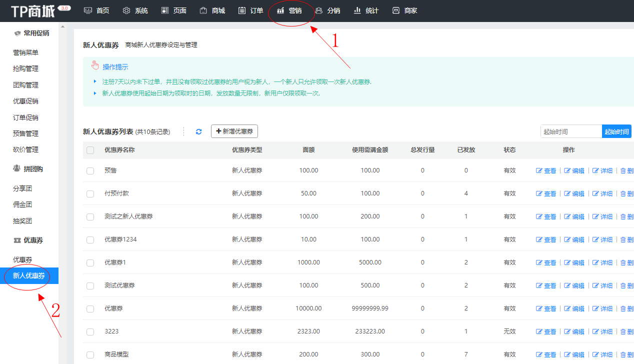
Task: Go to 抢购管理 in the sidebar
Action: click(x=25, y=68)
